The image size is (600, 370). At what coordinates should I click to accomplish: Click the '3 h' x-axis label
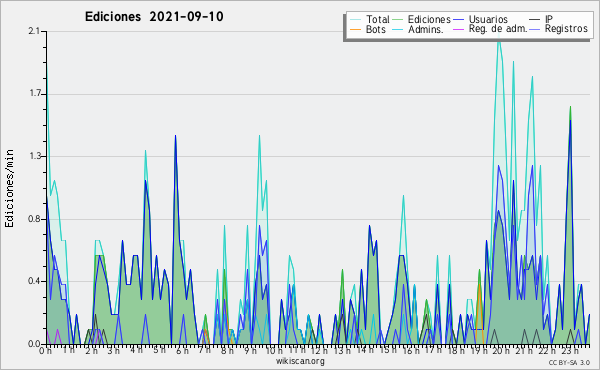[114, 350]
